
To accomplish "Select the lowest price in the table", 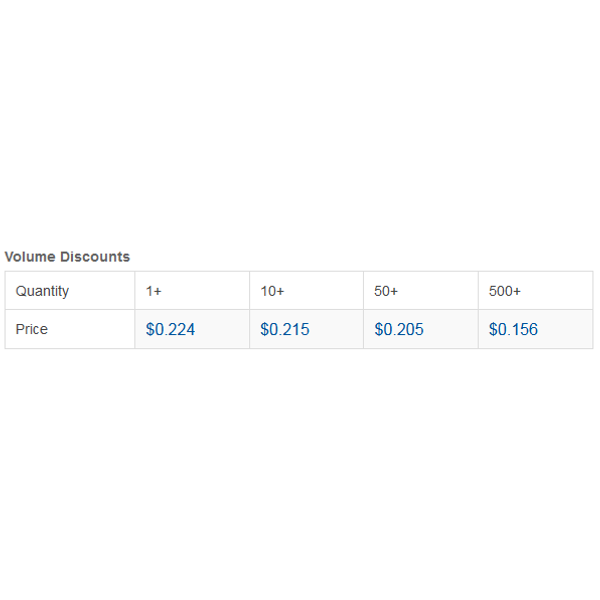I will point(513,329).
